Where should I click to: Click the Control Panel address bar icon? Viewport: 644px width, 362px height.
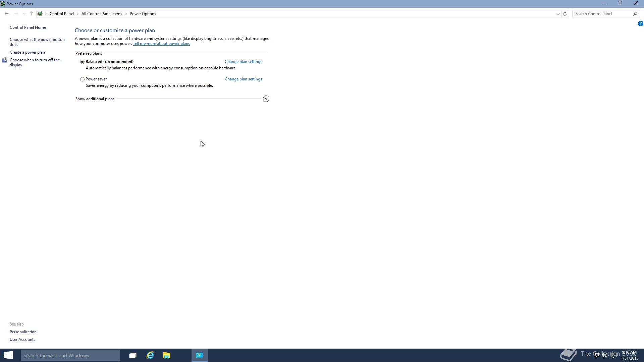point(40,14)
